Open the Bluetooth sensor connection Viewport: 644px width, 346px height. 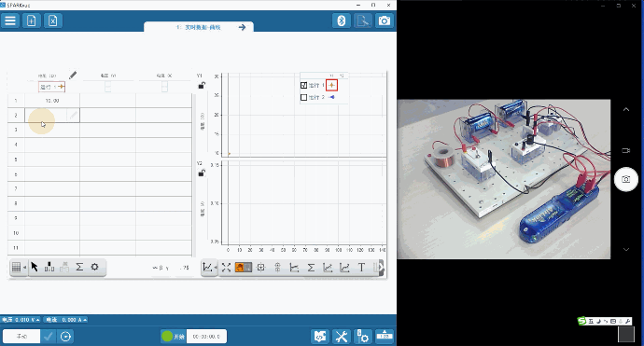(342, 21)
